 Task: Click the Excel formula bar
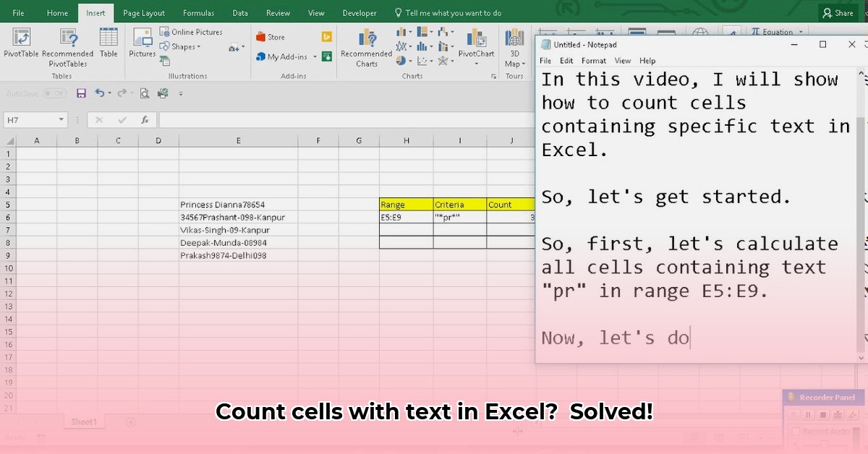tap(346, 120)
